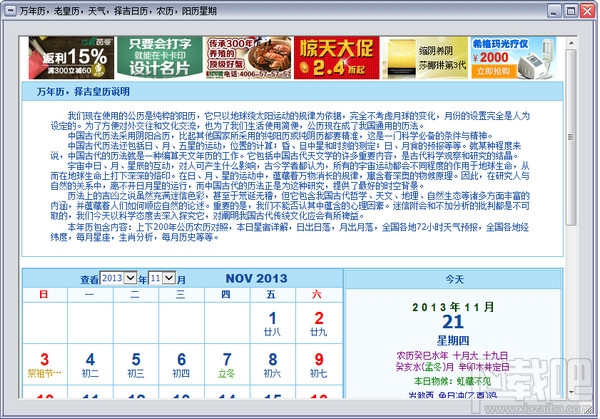Select November 9 初七 in the calendar
The width and height of the screenshot is (600, 419).
[x=318, y=364]
